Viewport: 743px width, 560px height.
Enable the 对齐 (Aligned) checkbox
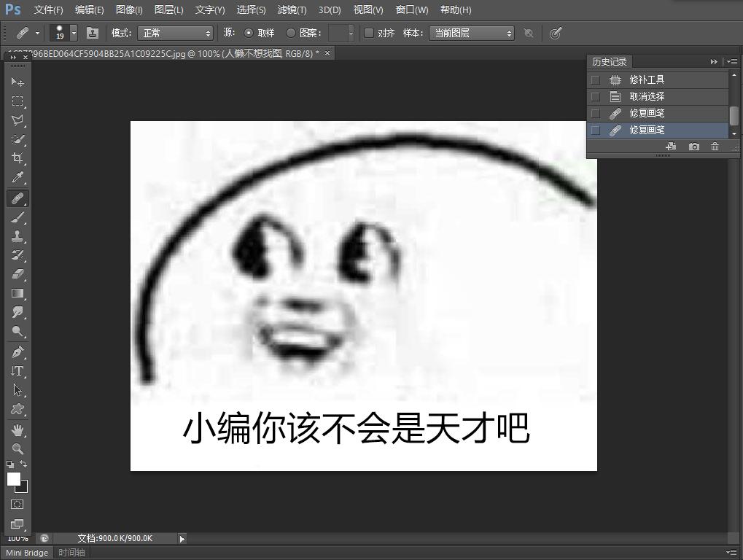click(x=369, y=33)
